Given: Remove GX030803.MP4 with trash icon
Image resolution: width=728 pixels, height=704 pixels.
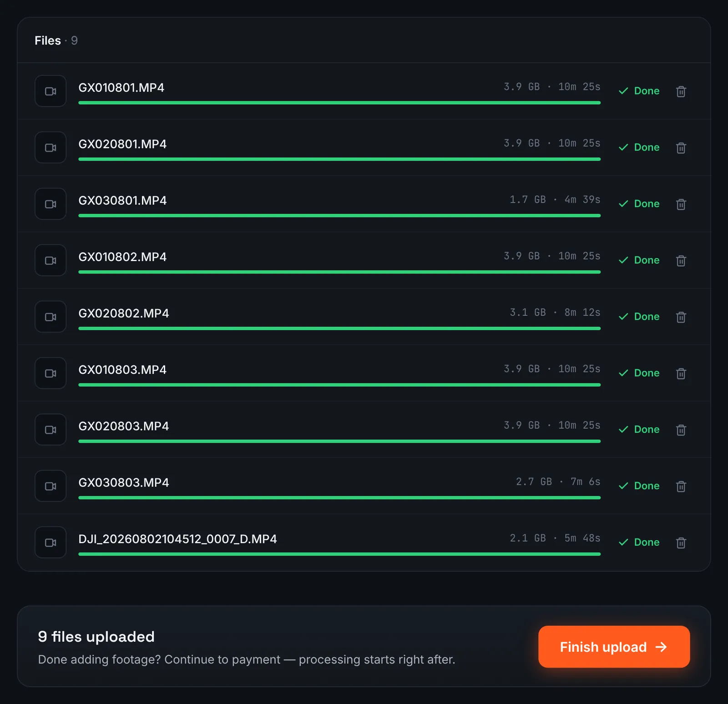Looking at the screenshot, I should point(681,486).
